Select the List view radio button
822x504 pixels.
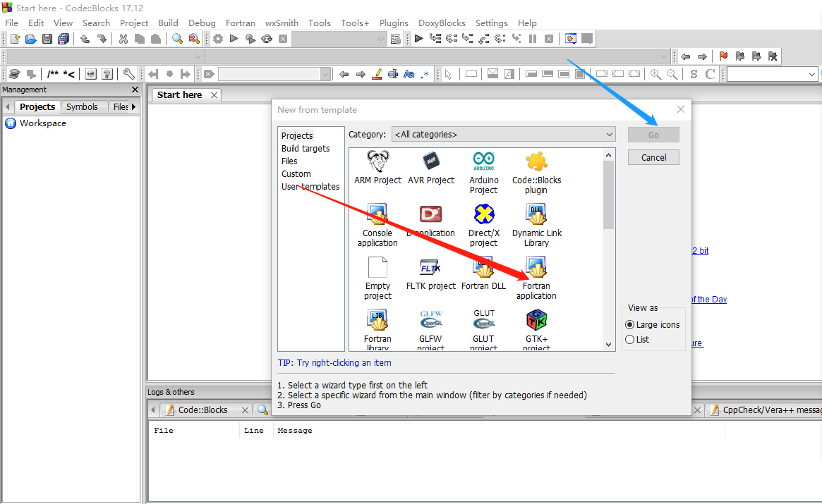(629, 339)
